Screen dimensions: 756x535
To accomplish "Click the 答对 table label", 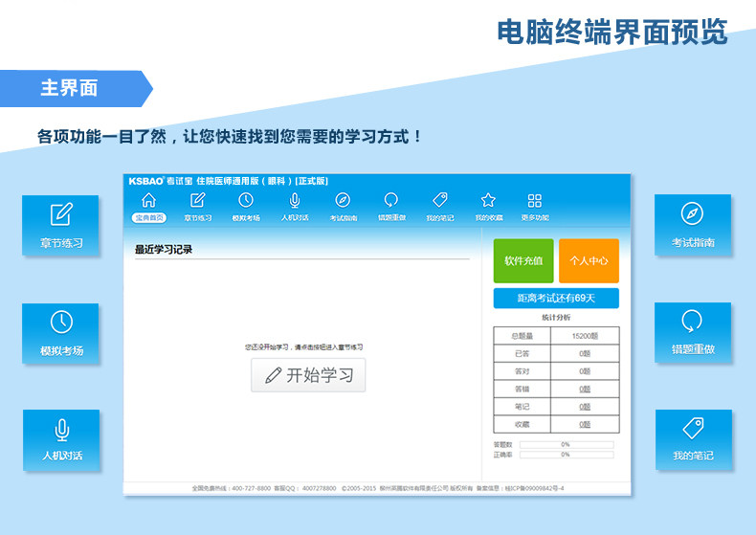I will point(523,371).
